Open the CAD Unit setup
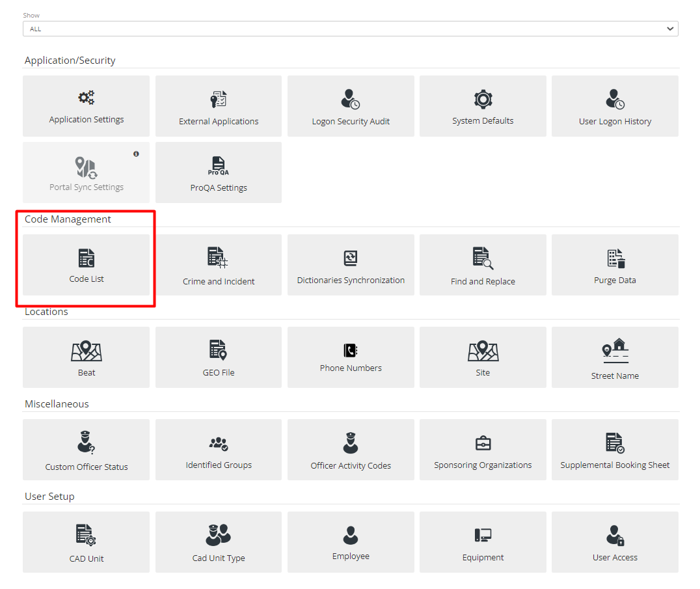700x589 pixels. pyautogui.click(x=86, y=542)
